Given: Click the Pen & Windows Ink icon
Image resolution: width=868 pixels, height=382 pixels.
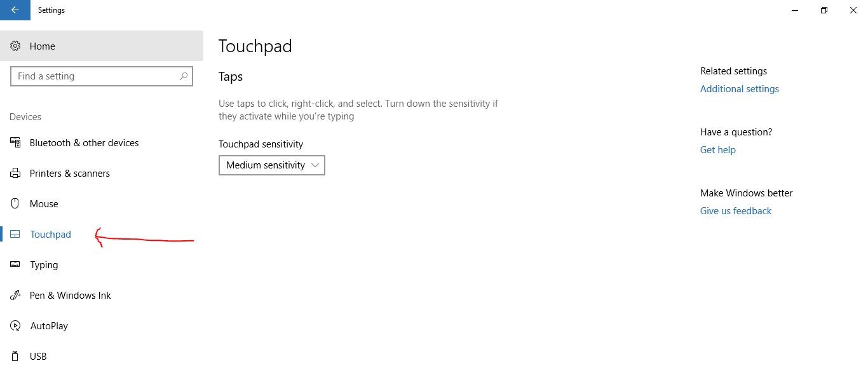Looking at the screenshot, I should tap(15, 295).
